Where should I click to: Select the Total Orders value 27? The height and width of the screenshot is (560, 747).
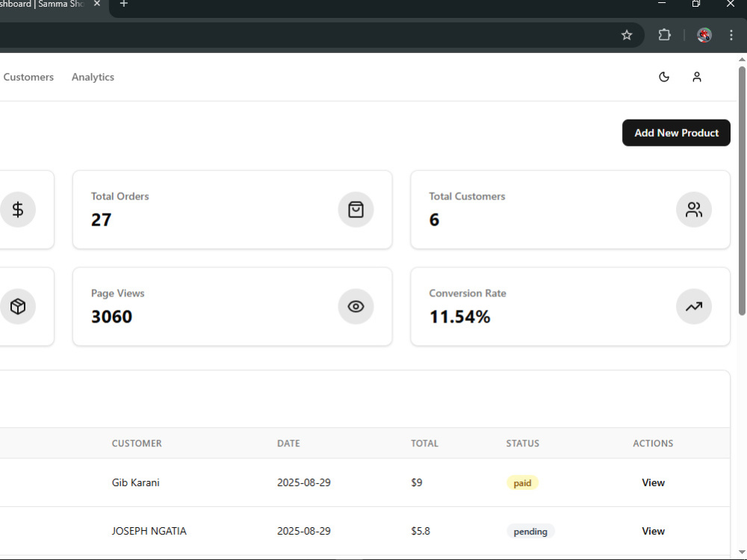coord(101,220)
